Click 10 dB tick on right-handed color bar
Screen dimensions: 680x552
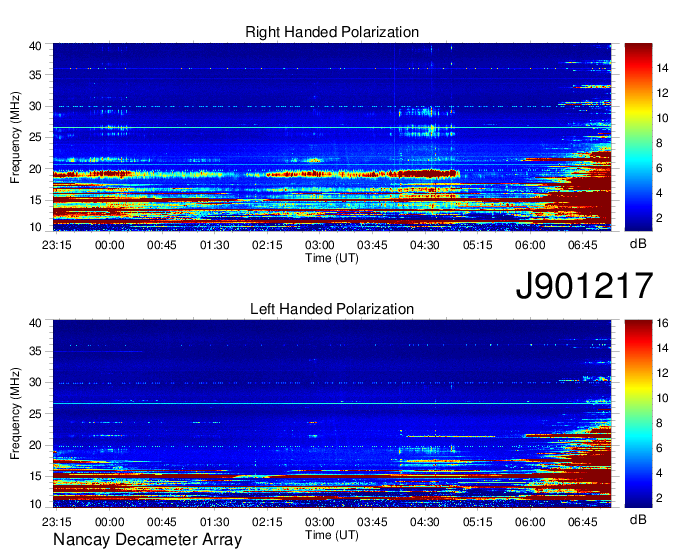click(x=662, y=118)
